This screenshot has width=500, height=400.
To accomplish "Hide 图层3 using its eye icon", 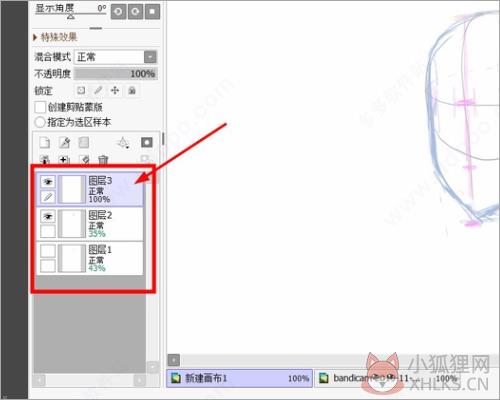I will coord(48,182).
